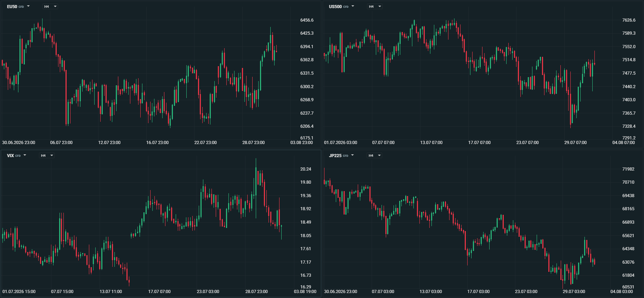Click the 20.24 price label on VIX axis
The width and height of the screenshot is (644, 298).
point(306,169)
